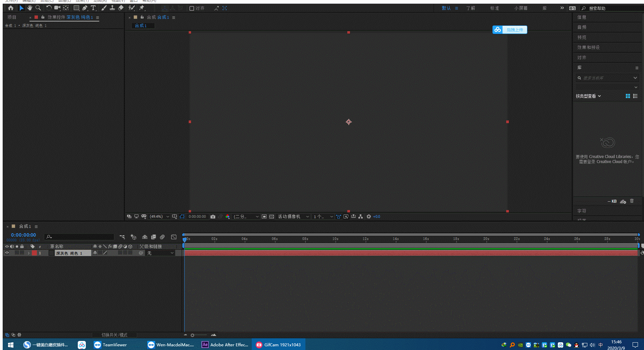Image resolution: width=644 pixels, height=350 pixels.
Task: Toggle Draft 3D in timeline
Action: 133,237
